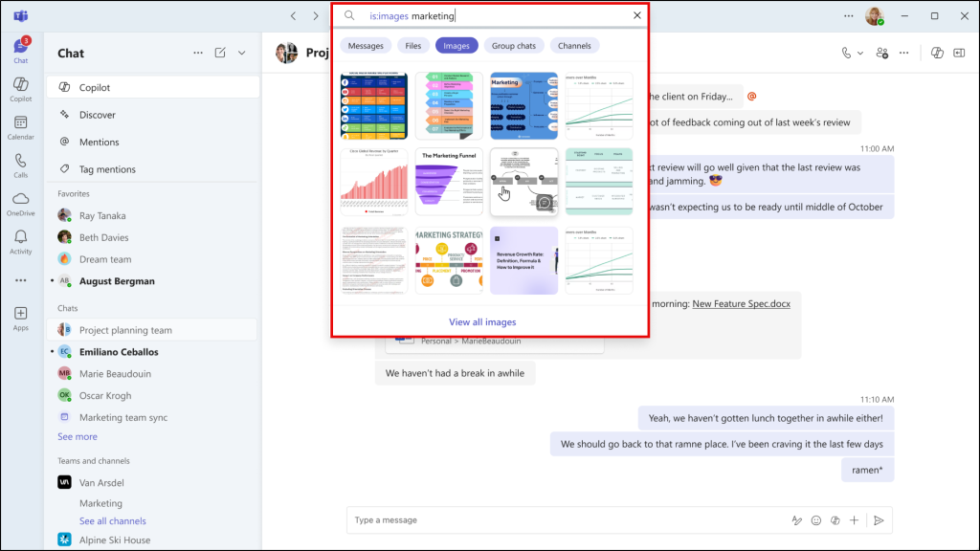Open the call options dropdown arrow

(859, 54)
